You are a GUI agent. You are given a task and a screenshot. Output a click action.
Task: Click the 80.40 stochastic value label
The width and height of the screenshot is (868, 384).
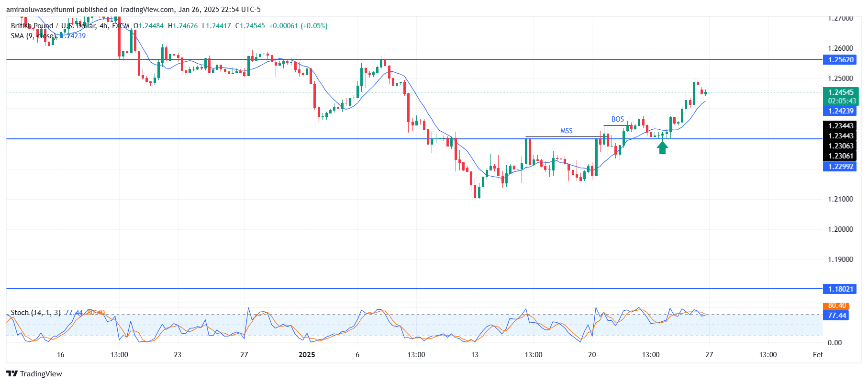coord(835,305)
